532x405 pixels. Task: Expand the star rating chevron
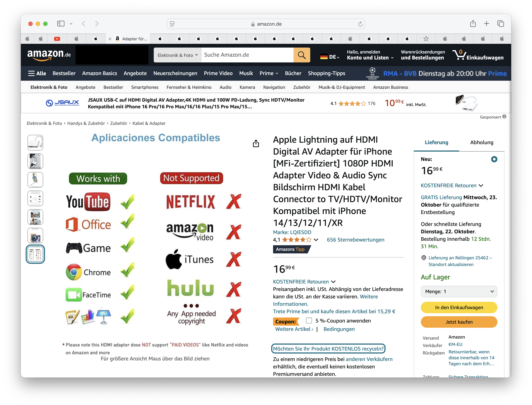(316, 240)
